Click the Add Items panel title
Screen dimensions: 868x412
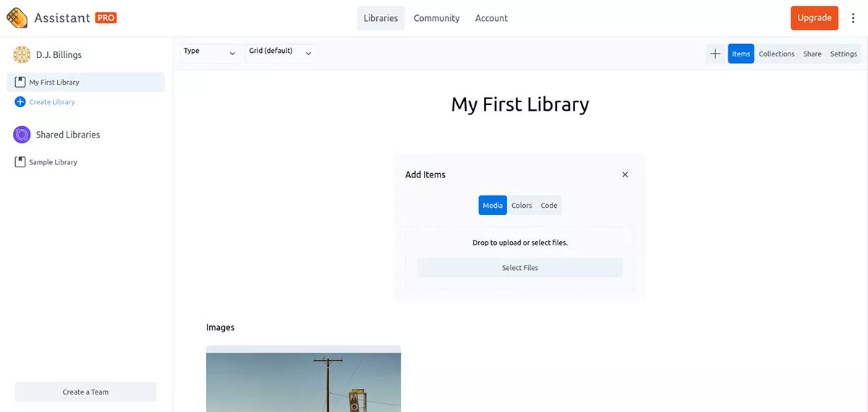click(425, 175)
